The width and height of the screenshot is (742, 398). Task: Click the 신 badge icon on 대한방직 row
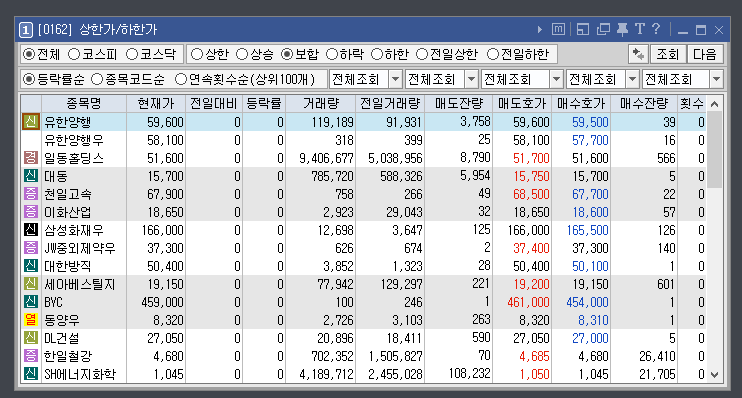coord(31,265)
